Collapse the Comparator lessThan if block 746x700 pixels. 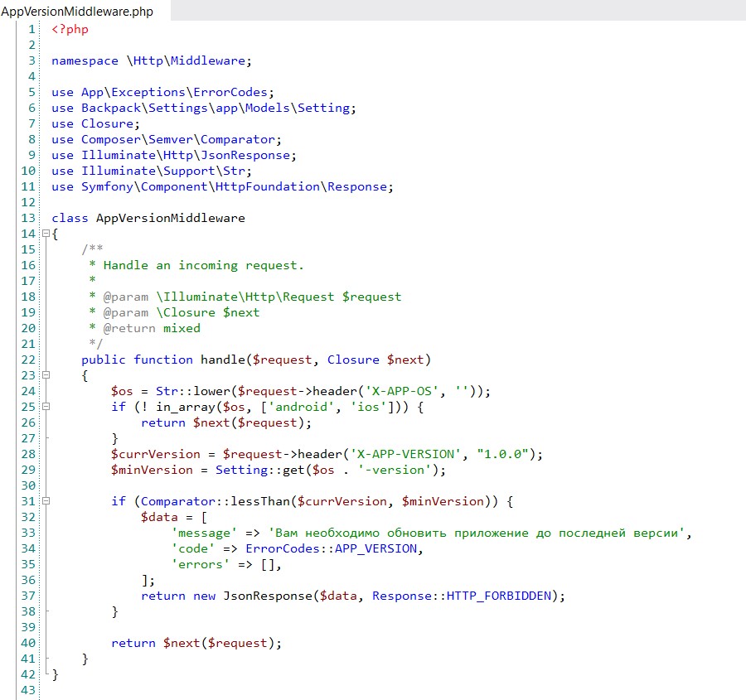point(45,501)
